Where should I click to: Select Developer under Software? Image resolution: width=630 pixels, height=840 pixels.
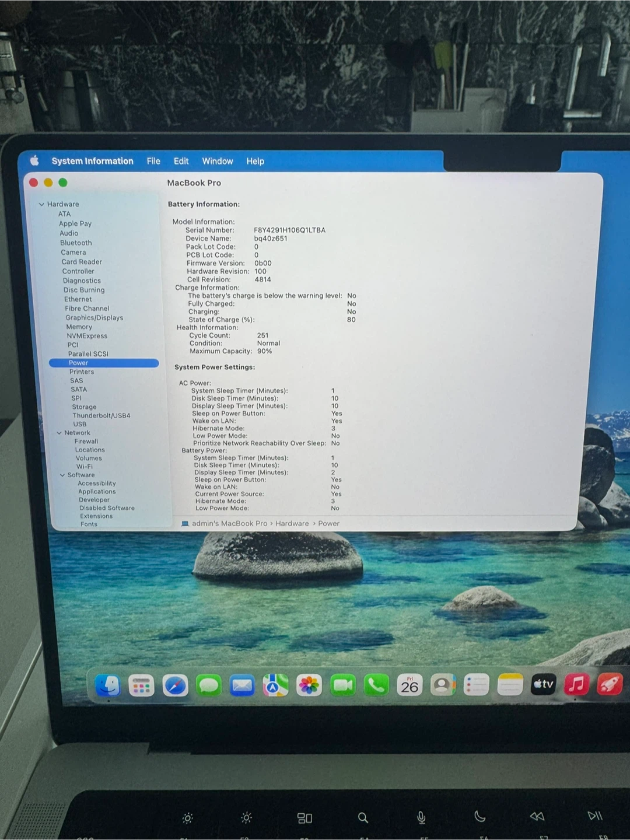click(94, 500)
